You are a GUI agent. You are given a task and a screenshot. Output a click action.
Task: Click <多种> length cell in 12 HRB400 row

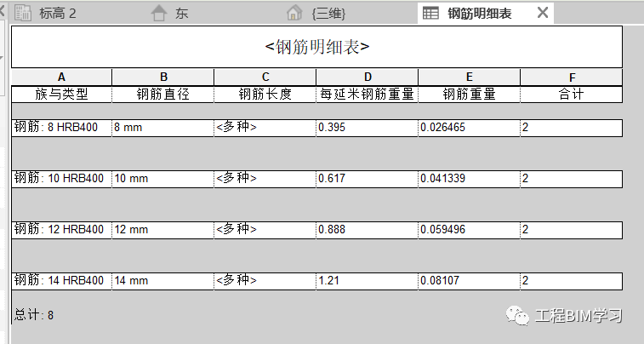pyautogui.click(x=265, y=230)
